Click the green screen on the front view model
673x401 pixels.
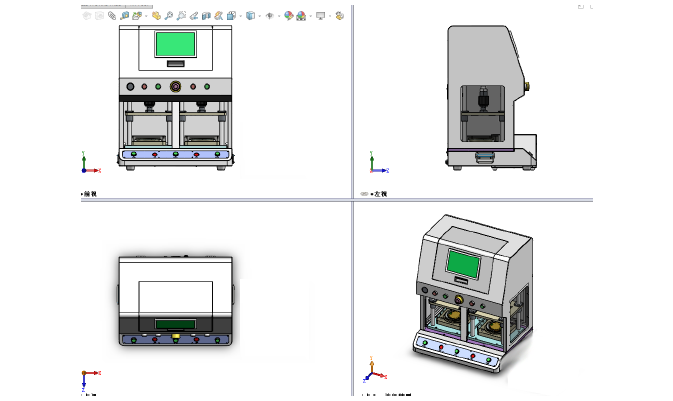(x=175, y=44)
